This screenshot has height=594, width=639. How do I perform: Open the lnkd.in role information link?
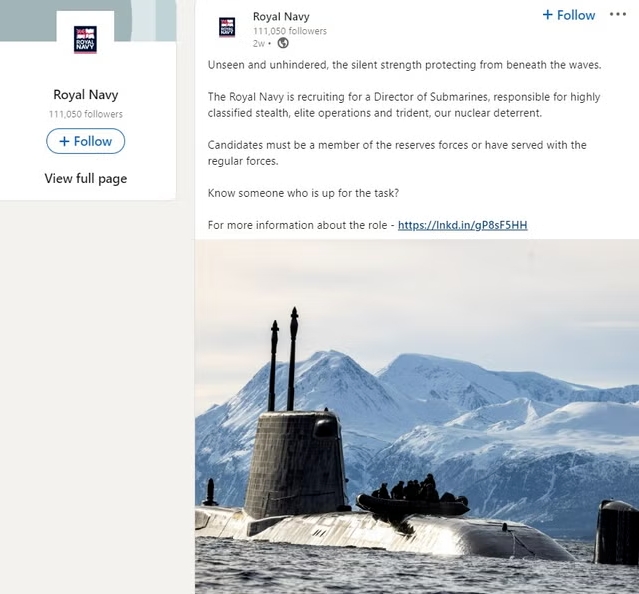coord(463,225)
